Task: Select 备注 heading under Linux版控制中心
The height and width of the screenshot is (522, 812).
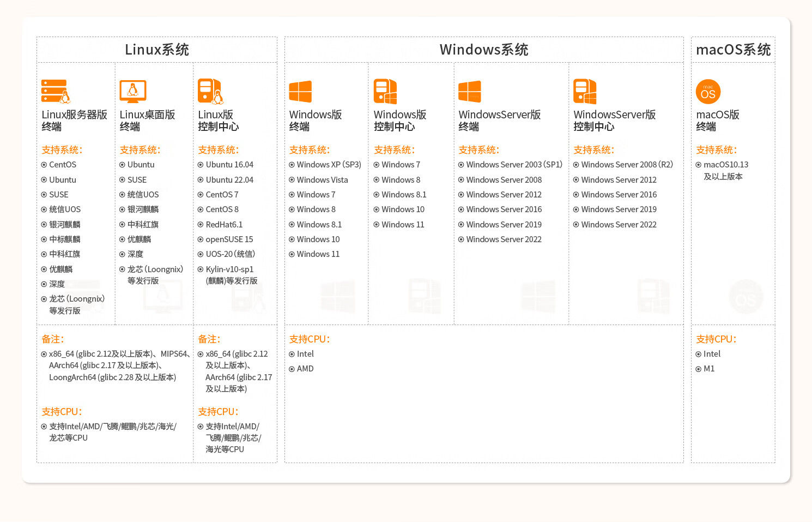Action: pyautogui.click(x=209, y=339)
